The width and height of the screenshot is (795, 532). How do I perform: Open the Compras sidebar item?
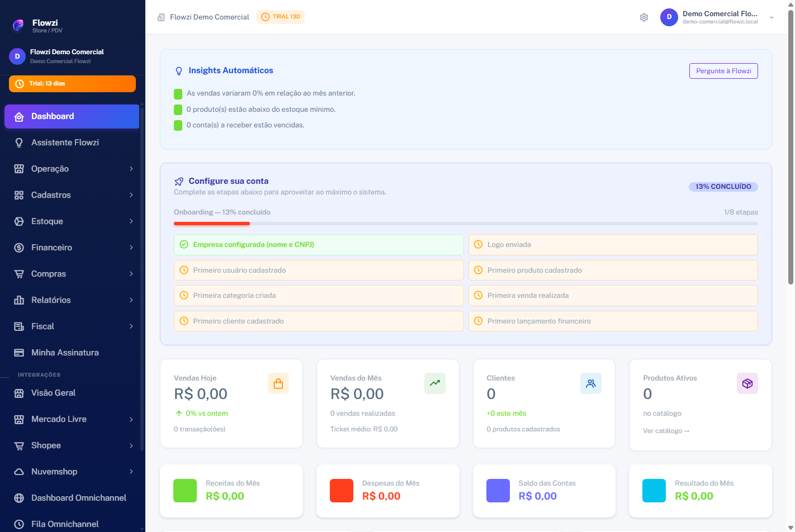(x=72, y=274)
